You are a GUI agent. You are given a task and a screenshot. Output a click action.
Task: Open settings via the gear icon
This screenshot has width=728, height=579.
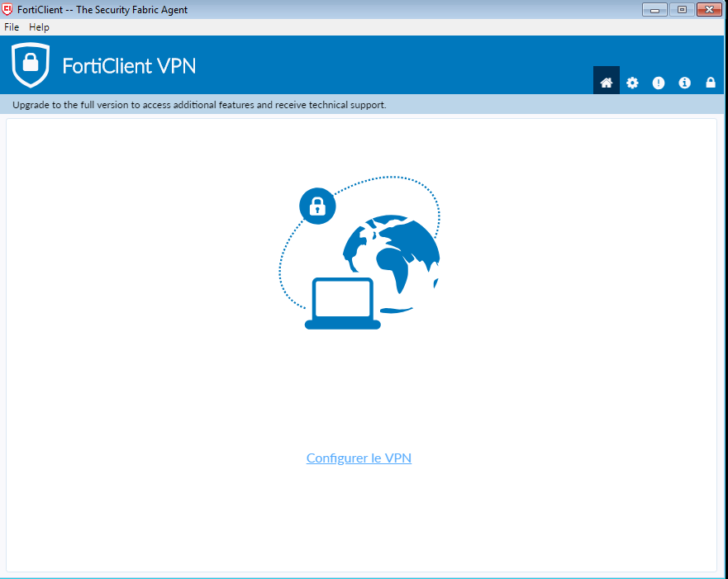pyautogui.click(x=632, y=83)
